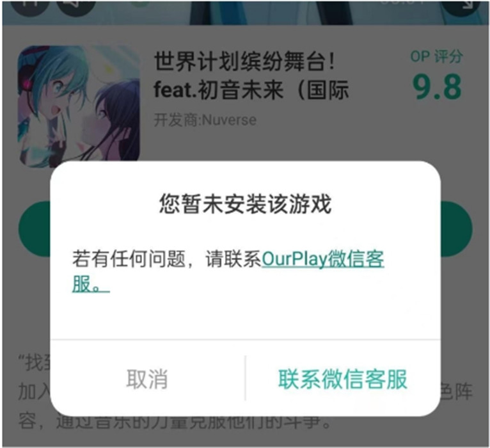Tap the 开发商:Nuverse developer label
490x448 pixels.
click(x=205, y=120)
